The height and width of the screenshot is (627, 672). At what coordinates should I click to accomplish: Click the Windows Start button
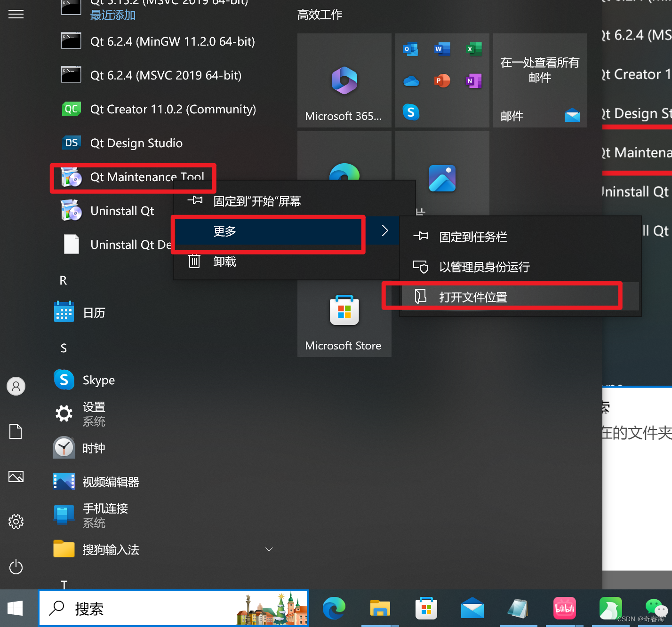click(15, 609)
